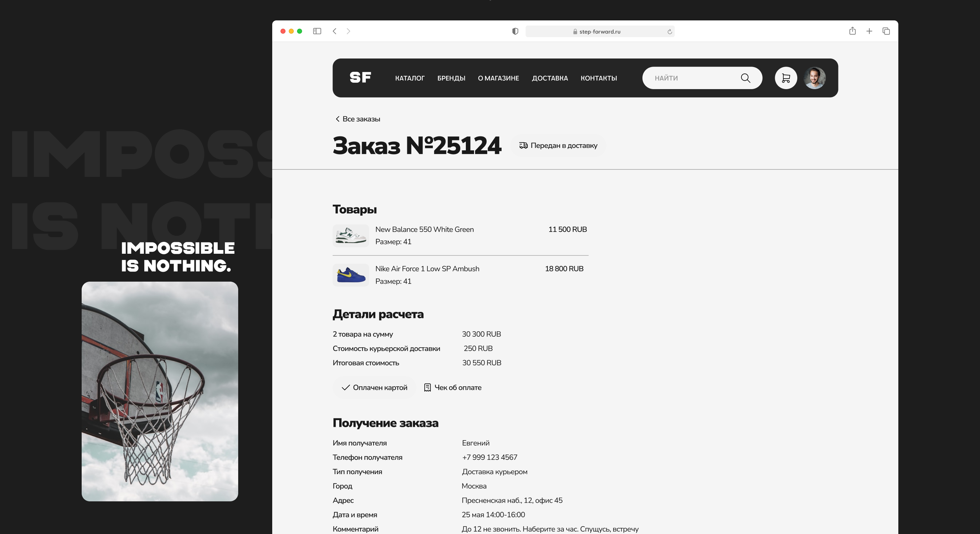This screenshot has height=534, width=980.
Task: Click the search magnifier icon
Action: 745,78
